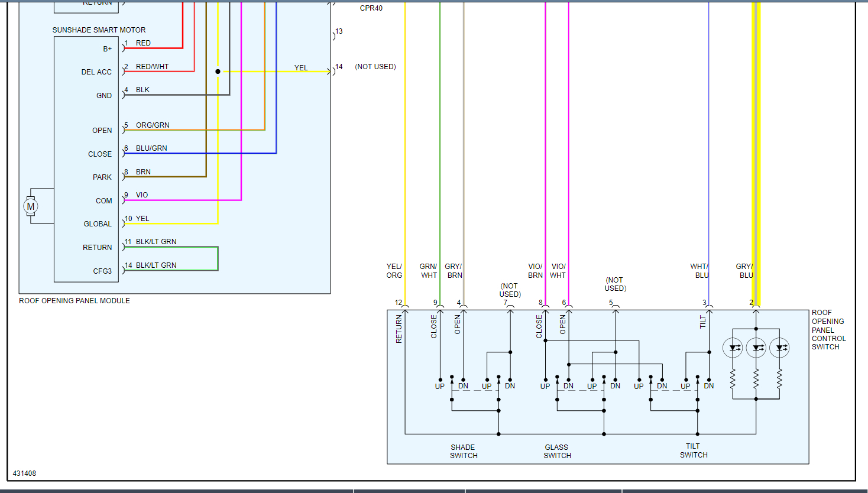The image size is (868, 493).
Task: Click the DEL ACC pin label
Action: pyautogui.click(x=96, y=72)
